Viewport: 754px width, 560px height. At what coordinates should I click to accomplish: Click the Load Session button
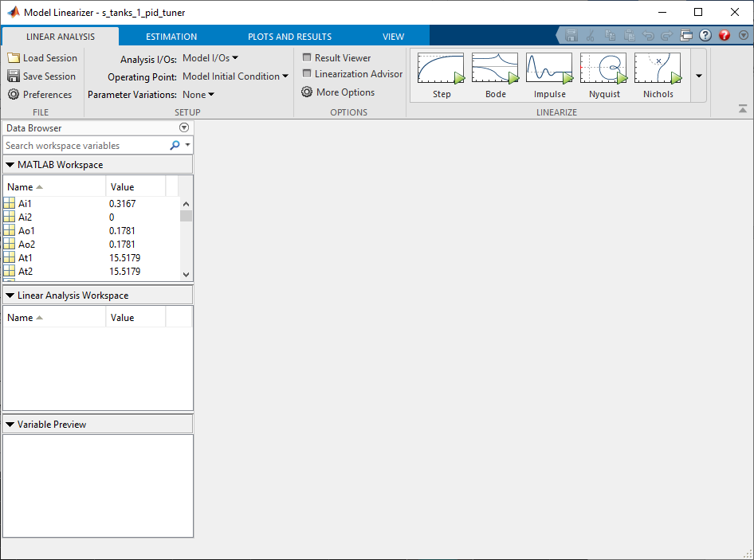42,58
